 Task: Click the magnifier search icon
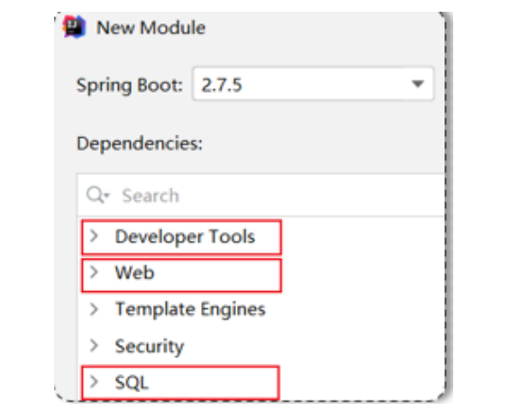pyautogui.click(x=95, y=195)
